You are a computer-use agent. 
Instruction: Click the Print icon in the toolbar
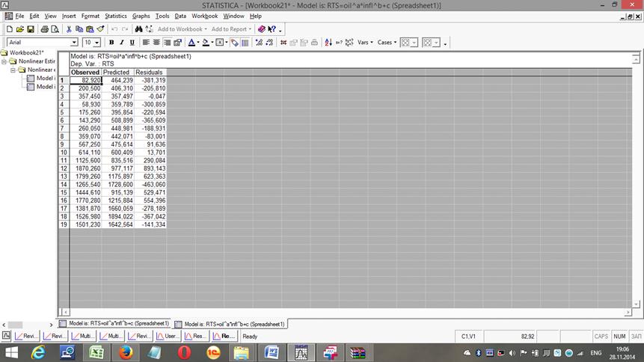point(44,29)
